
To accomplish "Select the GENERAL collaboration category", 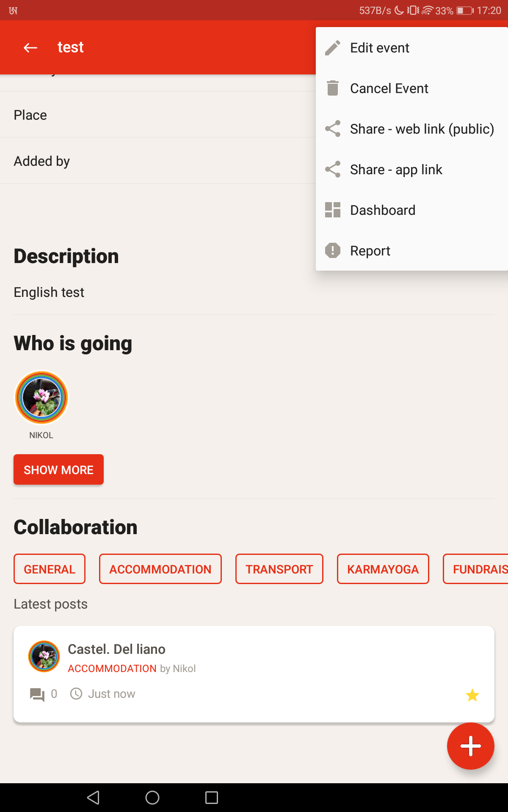I will point(50,569).
